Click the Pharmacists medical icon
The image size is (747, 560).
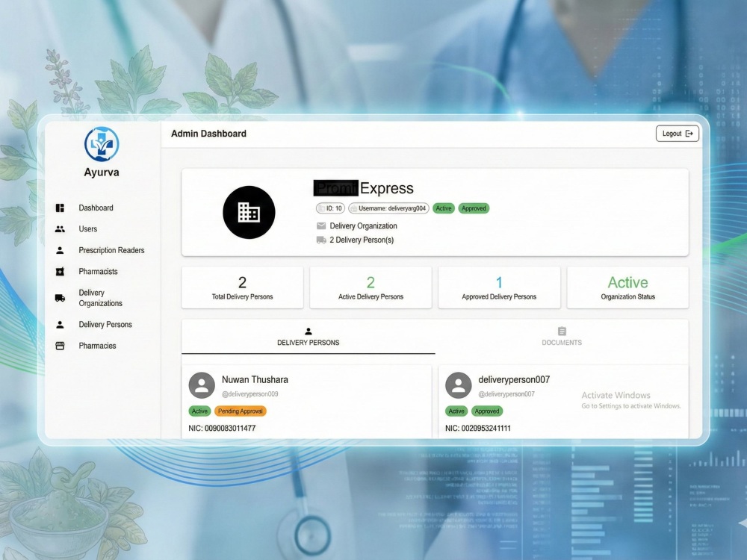pos(60,272)
